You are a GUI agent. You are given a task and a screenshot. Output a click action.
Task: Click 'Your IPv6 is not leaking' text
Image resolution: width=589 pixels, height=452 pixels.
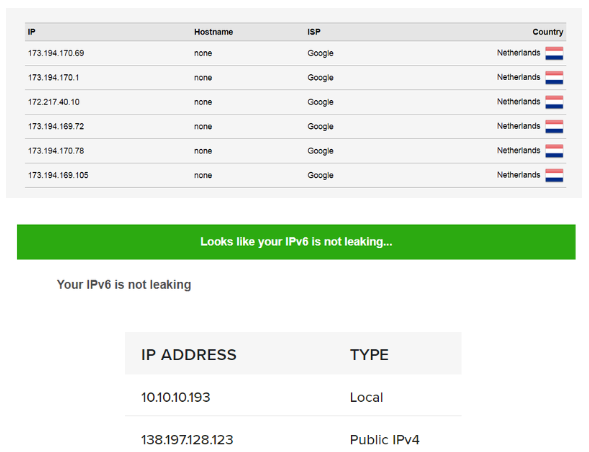[124, 285]
